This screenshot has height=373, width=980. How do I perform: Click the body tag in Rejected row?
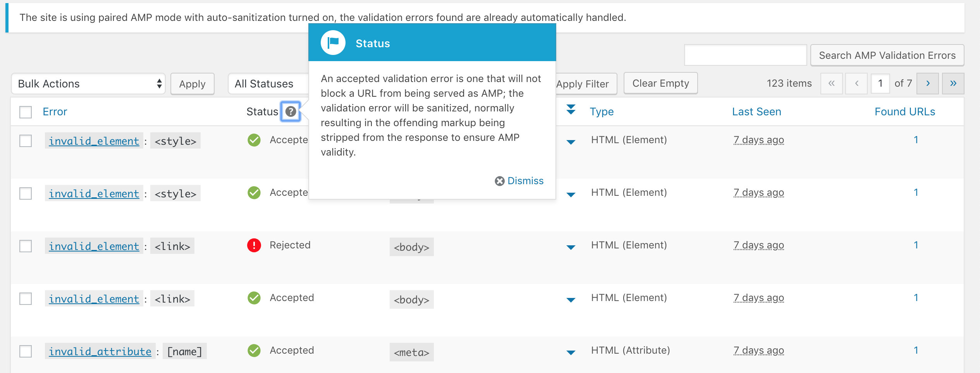(x=411, y=247)
